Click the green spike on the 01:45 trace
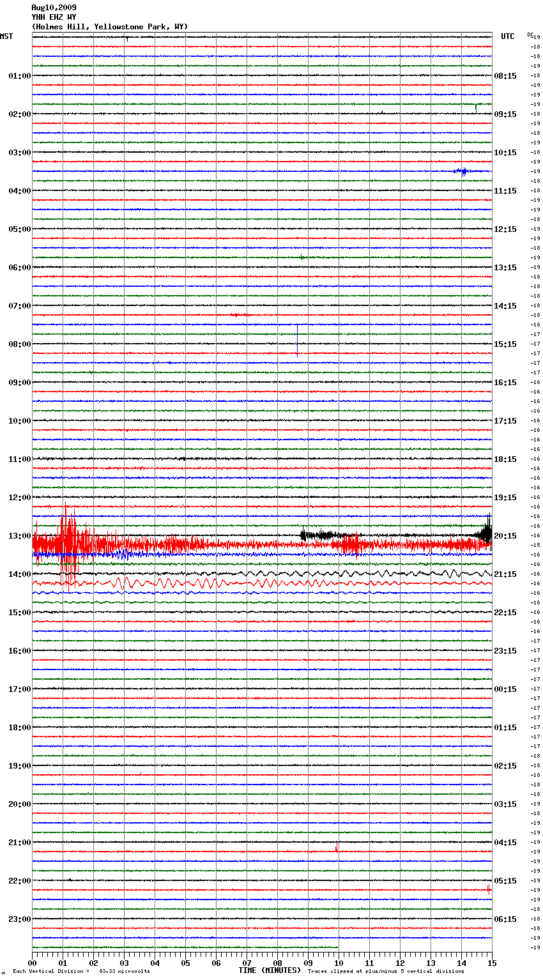 coord(476,108)
